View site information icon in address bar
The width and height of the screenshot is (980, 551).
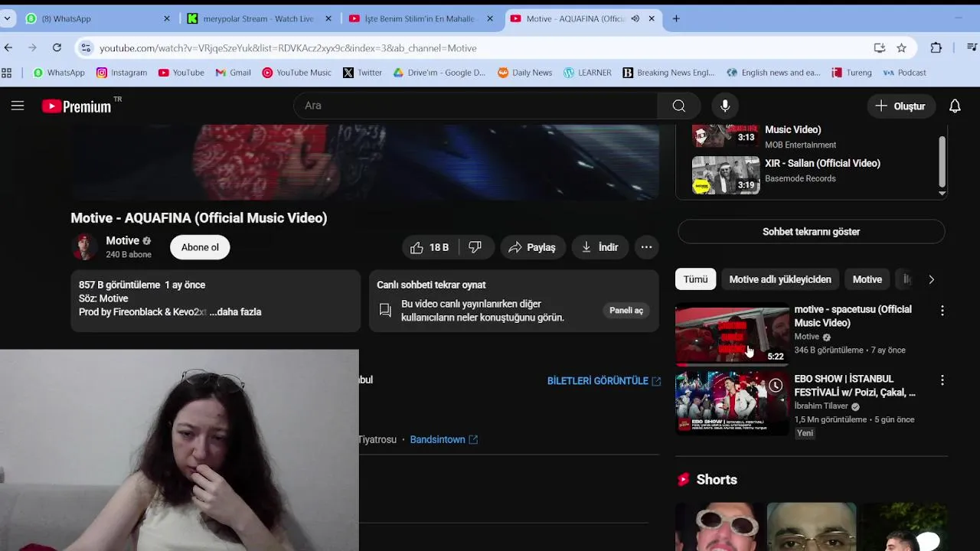[x=85, y=47]
